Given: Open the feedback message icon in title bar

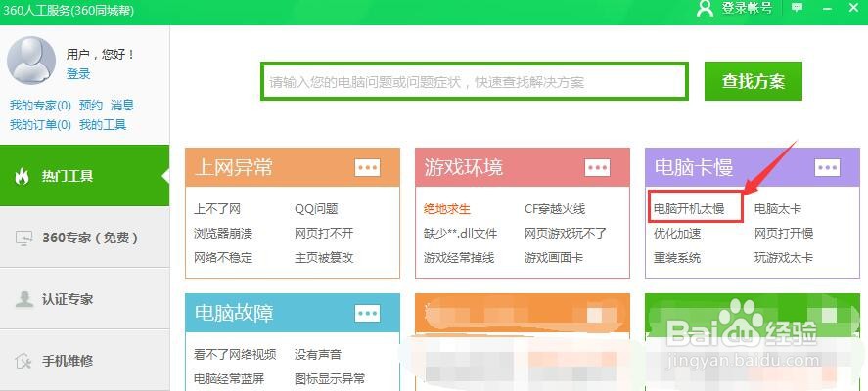Looking at the screenshot, I should 798,8.
